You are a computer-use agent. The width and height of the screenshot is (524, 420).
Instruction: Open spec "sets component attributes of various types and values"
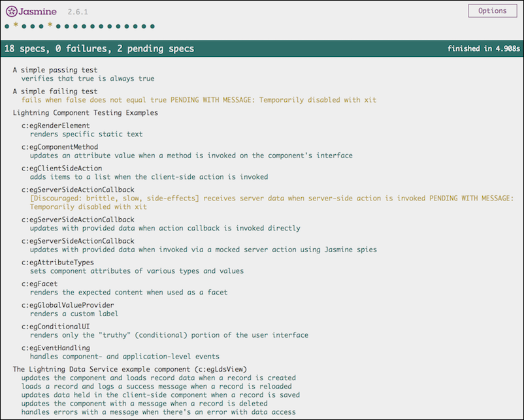(137, 271)
